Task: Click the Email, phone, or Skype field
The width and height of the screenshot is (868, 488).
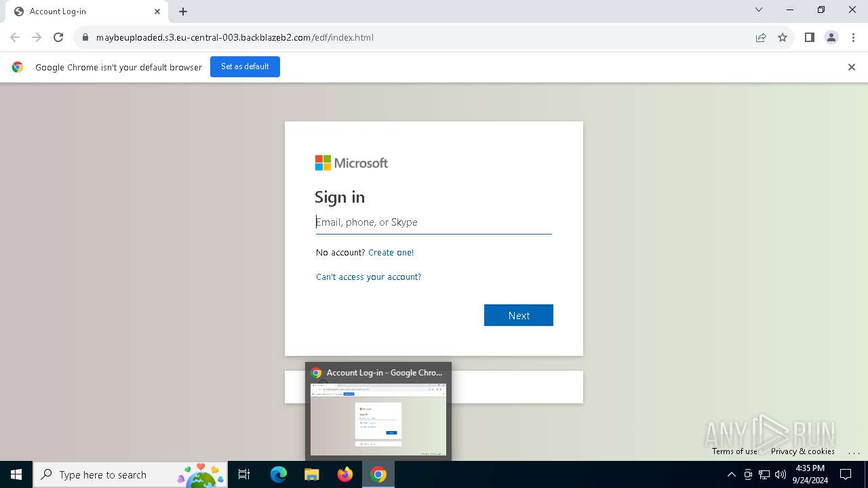Action: [434, 222]
